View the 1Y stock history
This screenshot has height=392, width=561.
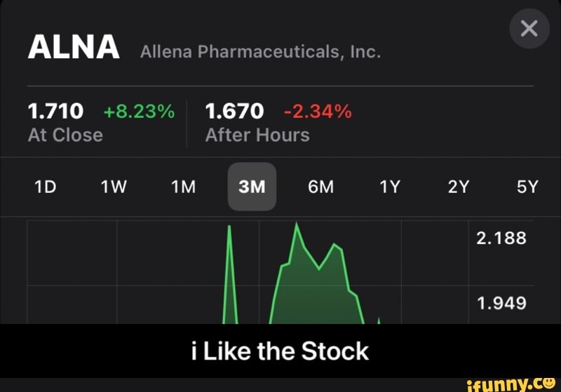(x=389, y=187)
